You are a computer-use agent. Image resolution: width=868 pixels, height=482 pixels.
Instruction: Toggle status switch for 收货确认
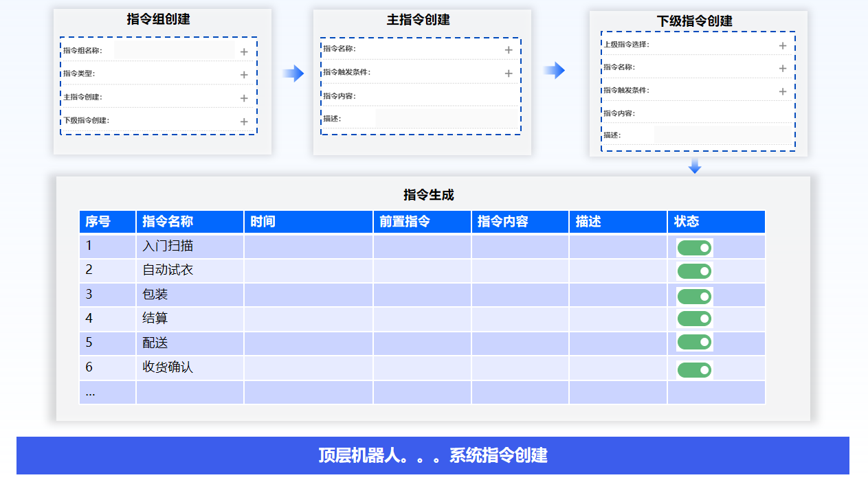(694, 370)
